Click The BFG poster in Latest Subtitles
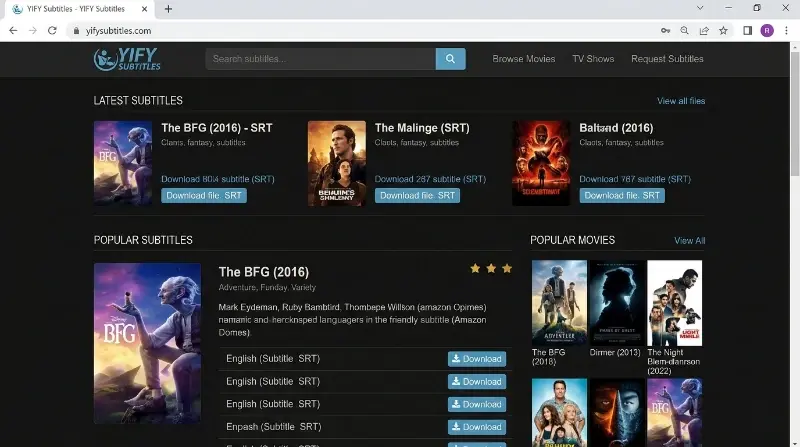800x447 pixels. (x=122, y=163)
